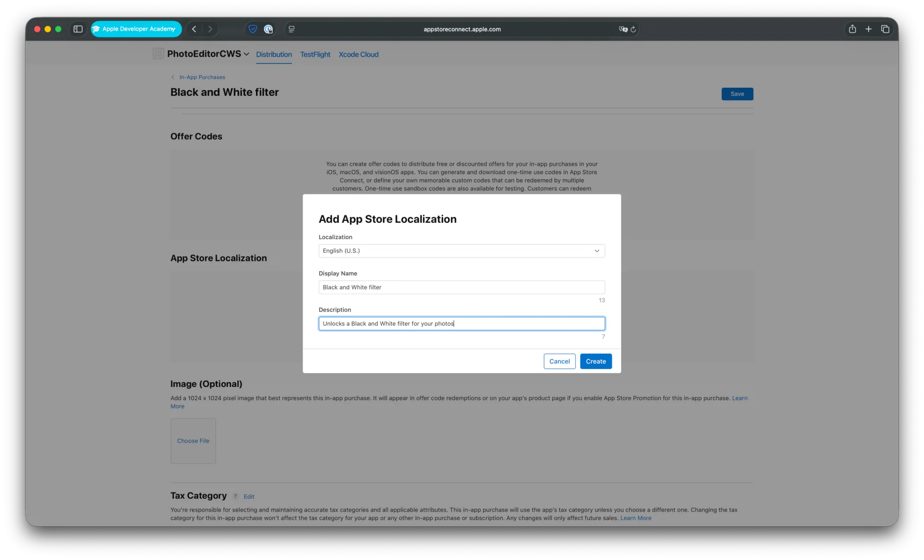Go back via In-App Purchases link
Viewport: 924px width, 560px height.
coord(202,77)
